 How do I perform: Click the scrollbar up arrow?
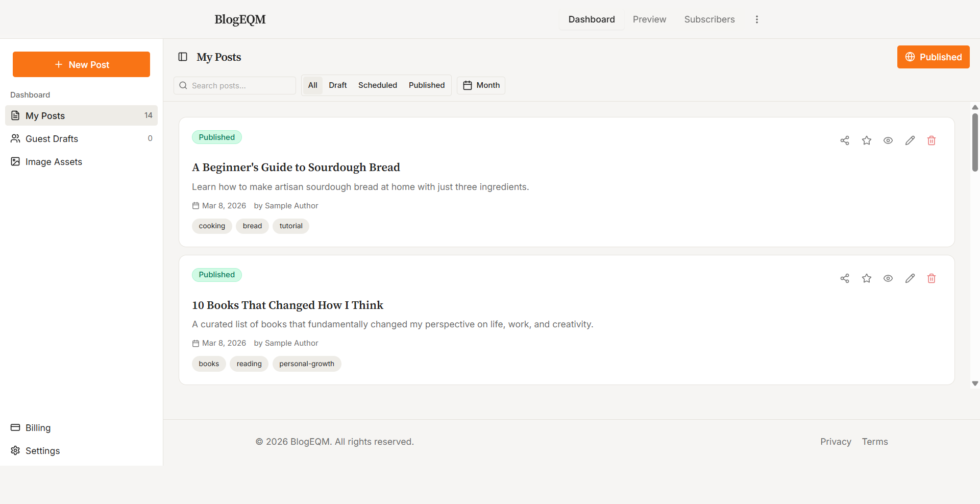click(975, 107)
